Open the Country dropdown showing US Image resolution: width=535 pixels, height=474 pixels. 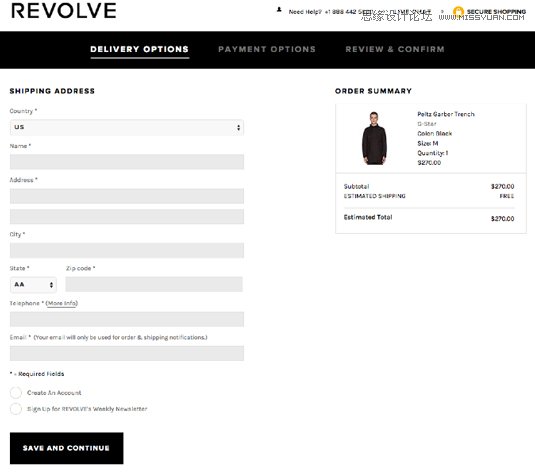tap(127, 127)
